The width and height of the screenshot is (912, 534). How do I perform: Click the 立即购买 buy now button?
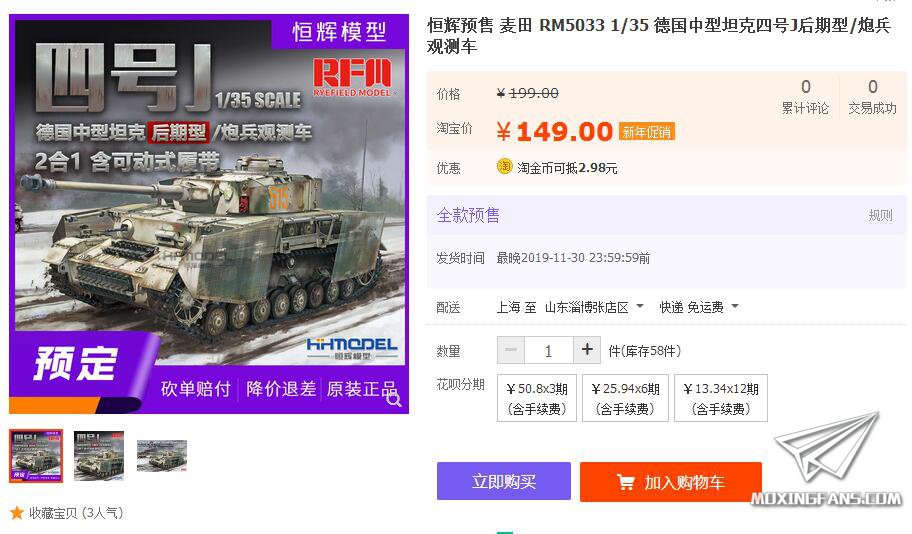pos(504,481)
